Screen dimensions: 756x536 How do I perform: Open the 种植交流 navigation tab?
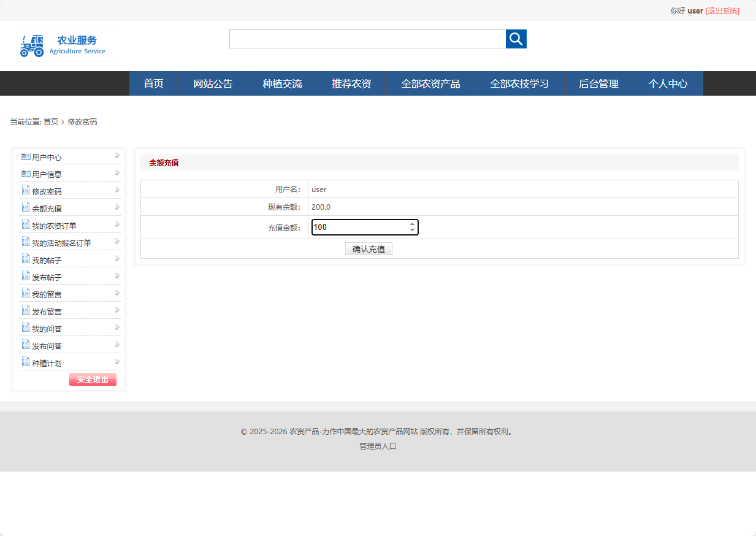[x=282, y=83]
